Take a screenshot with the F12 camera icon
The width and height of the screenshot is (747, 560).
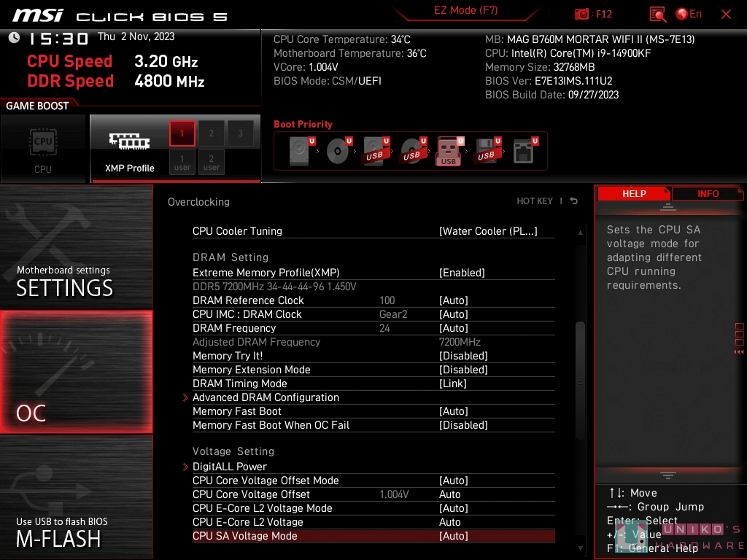click(x=581, y=14)
